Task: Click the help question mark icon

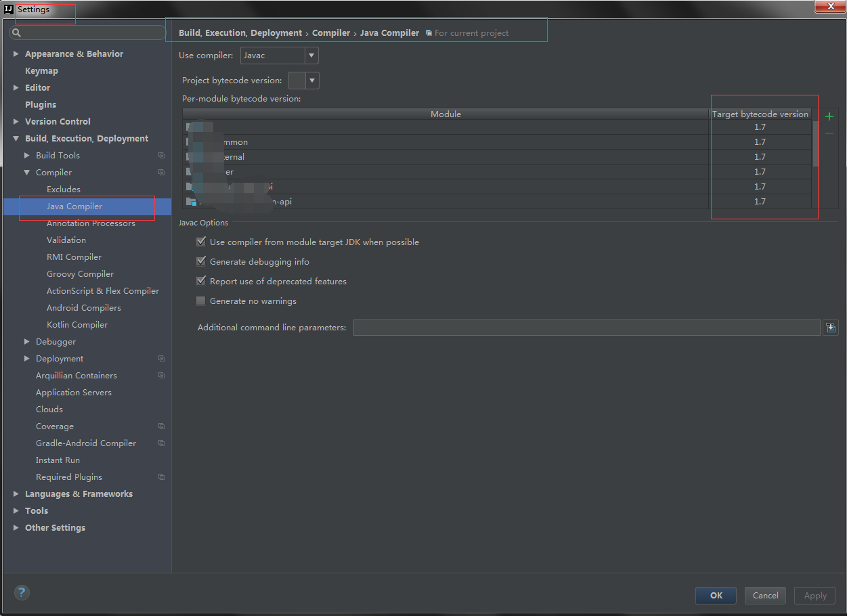Action: pyautogui.click(x=22, y=593)
